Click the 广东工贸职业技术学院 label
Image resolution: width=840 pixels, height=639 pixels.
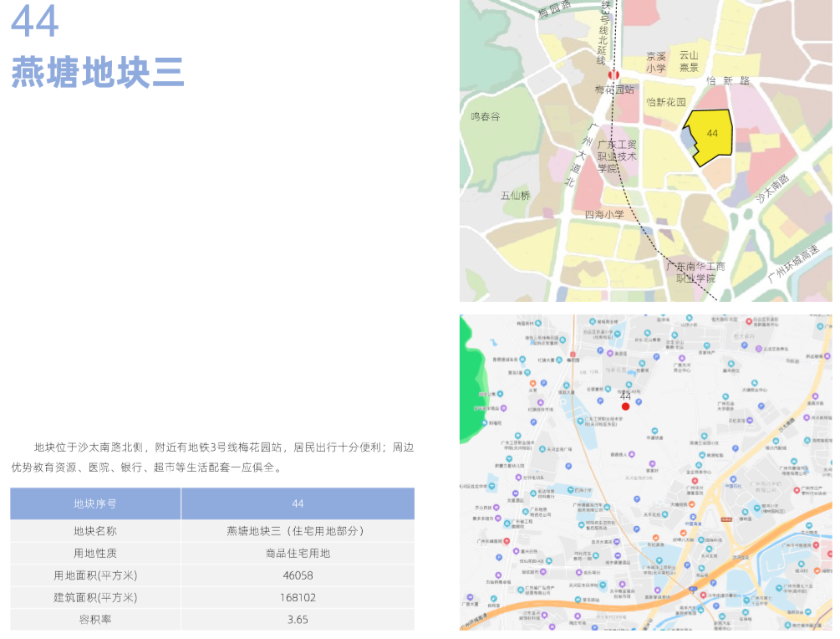pyautogui.click(x=617, y=156)
